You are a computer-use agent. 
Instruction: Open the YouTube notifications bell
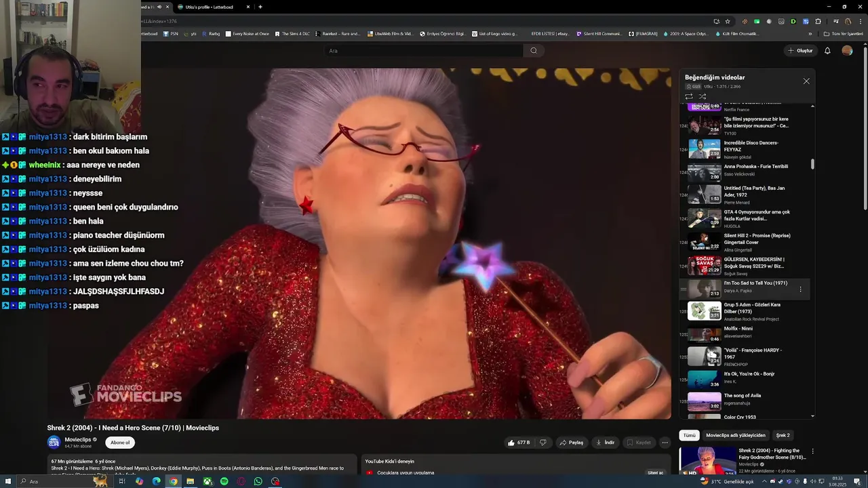[x=827, y=51]
